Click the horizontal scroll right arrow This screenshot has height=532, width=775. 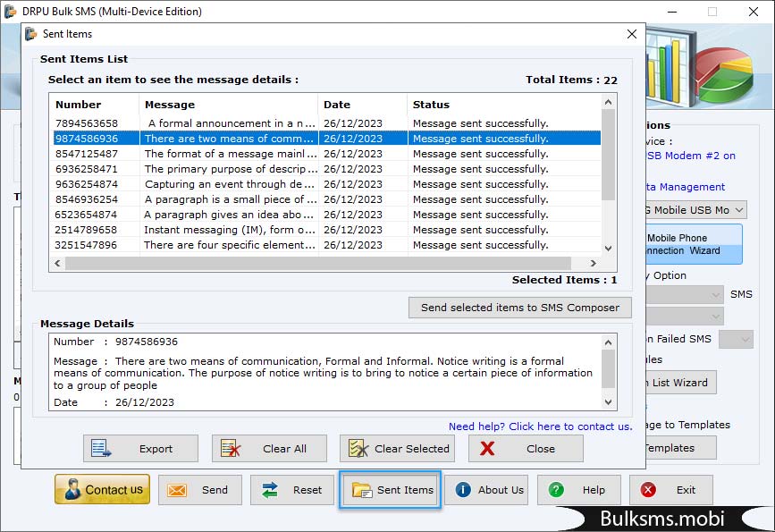594,263
